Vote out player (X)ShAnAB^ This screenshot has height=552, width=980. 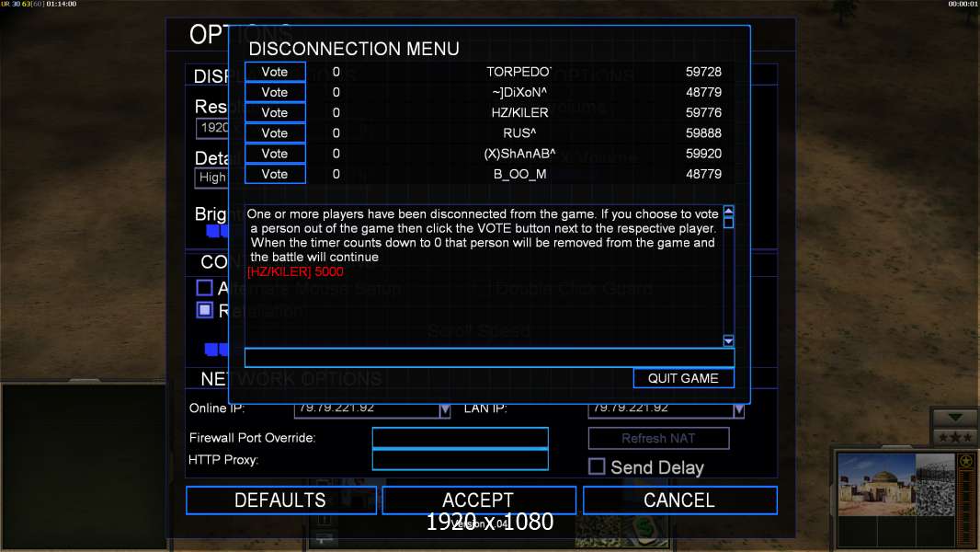(275, 153)
